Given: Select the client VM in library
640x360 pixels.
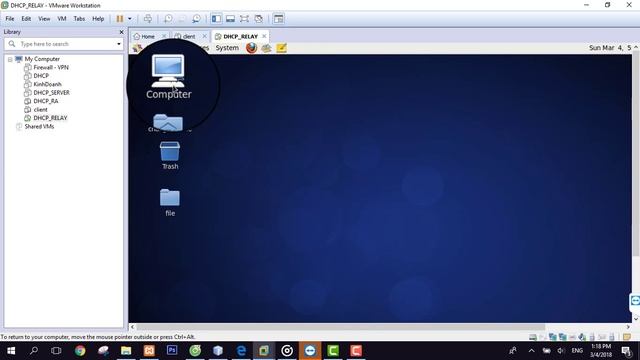Looking at the screenshot, I should pyautogui.click(x=40, y=109).
